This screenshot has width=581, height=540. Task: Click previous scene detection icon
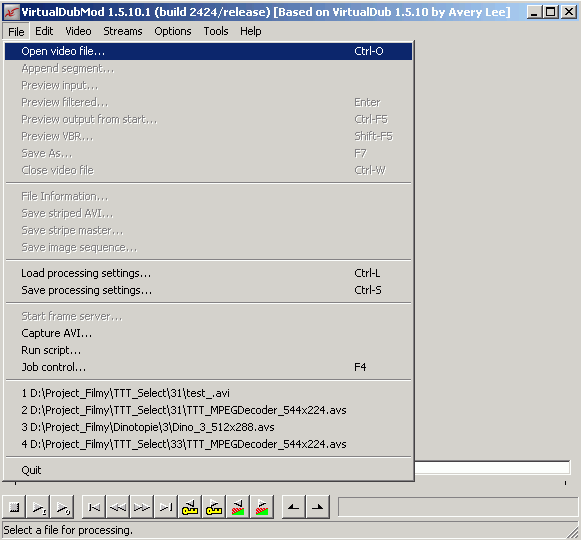(238, 507)
